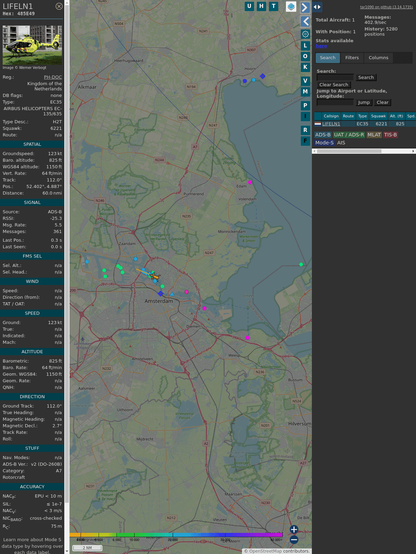Click the left chevron sidebar arrow

coord(305,21)
